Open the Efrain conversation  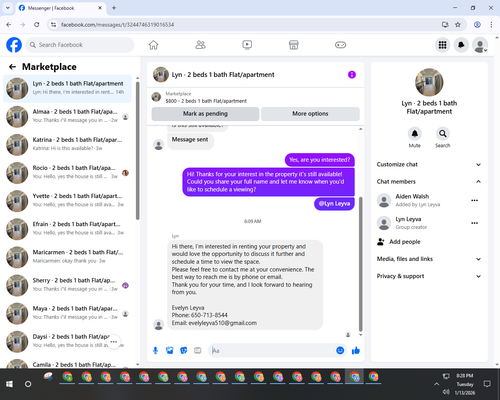(67, 229)
